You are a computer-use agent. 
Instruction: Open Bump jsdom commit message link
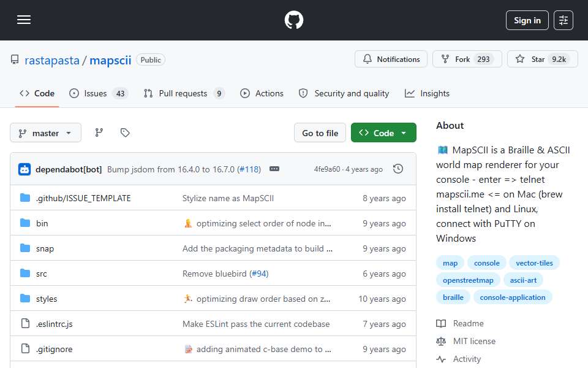coord(171,169)
